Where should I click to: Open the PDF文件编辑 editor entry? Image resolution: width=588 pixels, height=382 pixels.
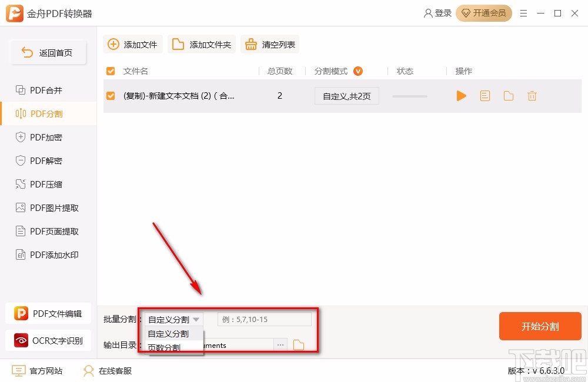coord(48,313)
